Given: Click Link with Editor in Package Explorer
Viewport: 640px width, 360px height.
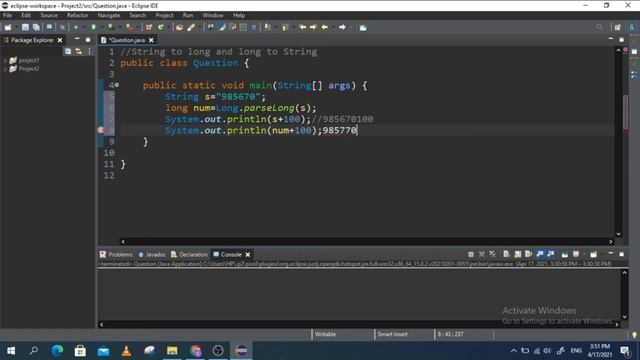Looking at the screenshot, I should pos(78,51).
